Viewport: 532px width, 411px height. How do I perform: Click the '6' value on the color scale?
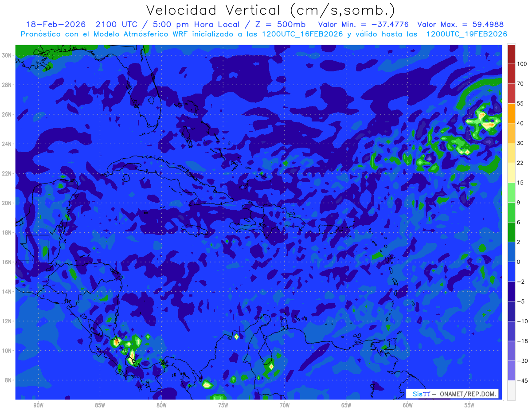(519, 222)
